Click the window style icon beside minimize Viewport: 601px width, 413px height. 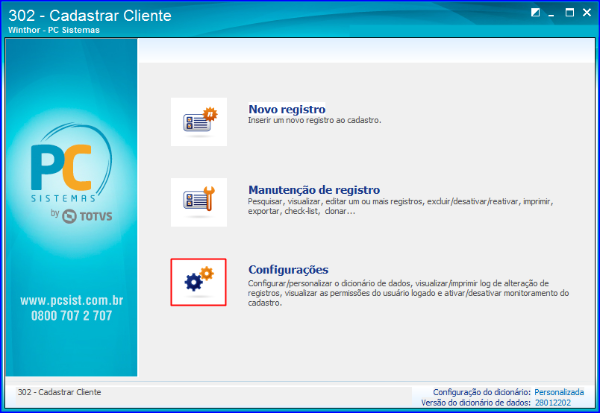pos(535,13)
